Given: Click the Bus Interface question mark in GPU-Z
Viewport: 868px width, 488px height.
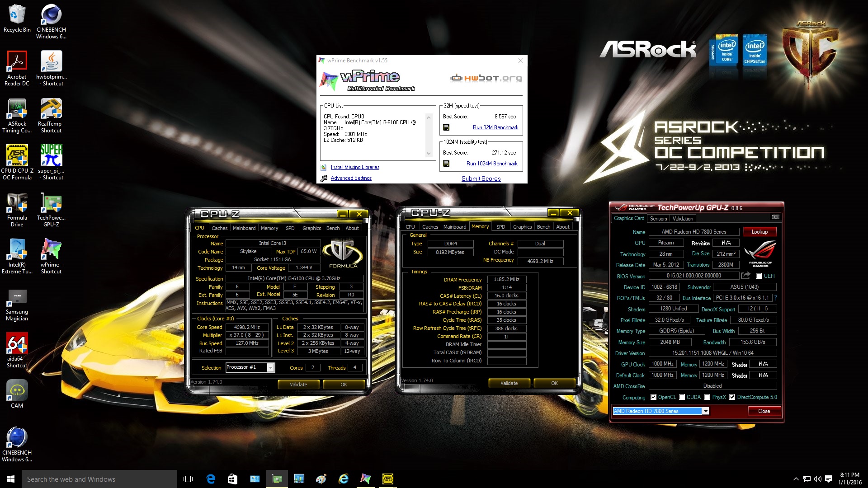Looking at the screenshot, I should (x=776, y=298).
